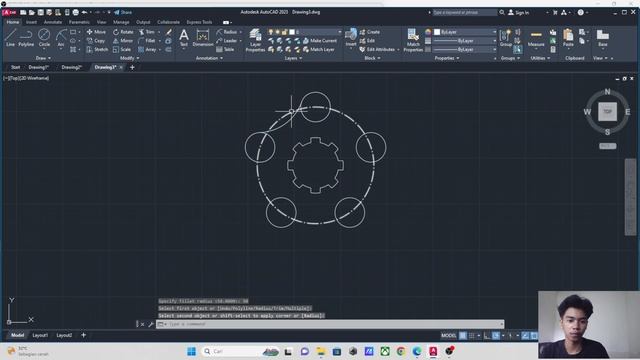Screen dimensions: 640x360
Task: Expand the Modify panel
Action: point(129,58)
